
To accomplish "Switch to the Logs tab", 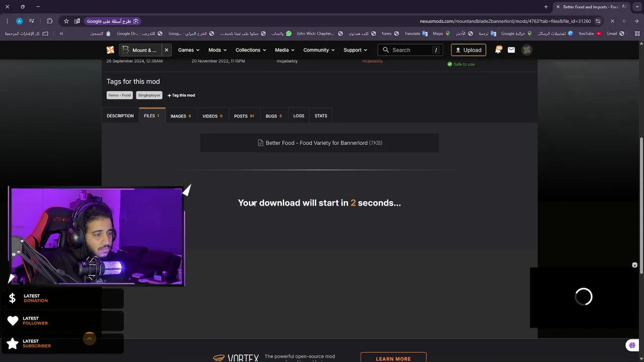I will click(x=299, y=116).
